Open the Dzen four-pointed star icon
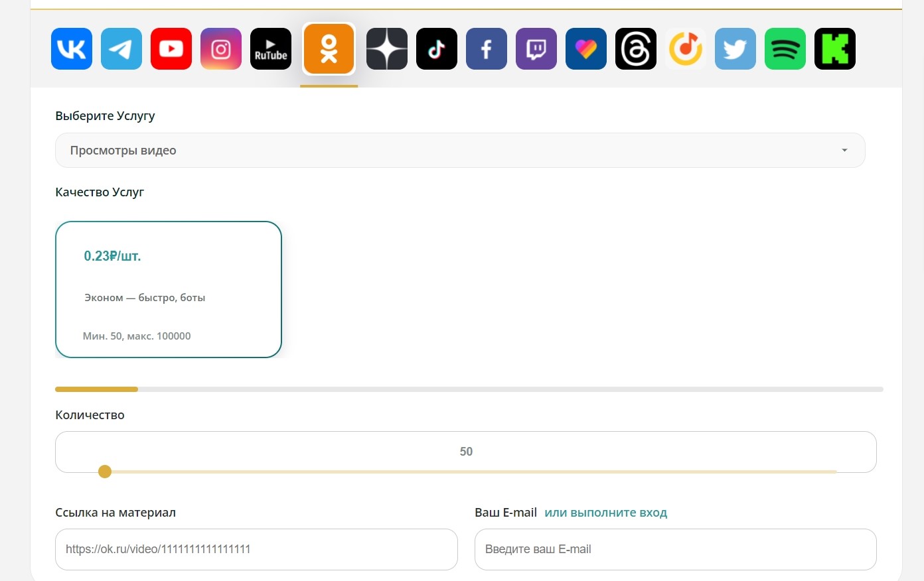 387,48
